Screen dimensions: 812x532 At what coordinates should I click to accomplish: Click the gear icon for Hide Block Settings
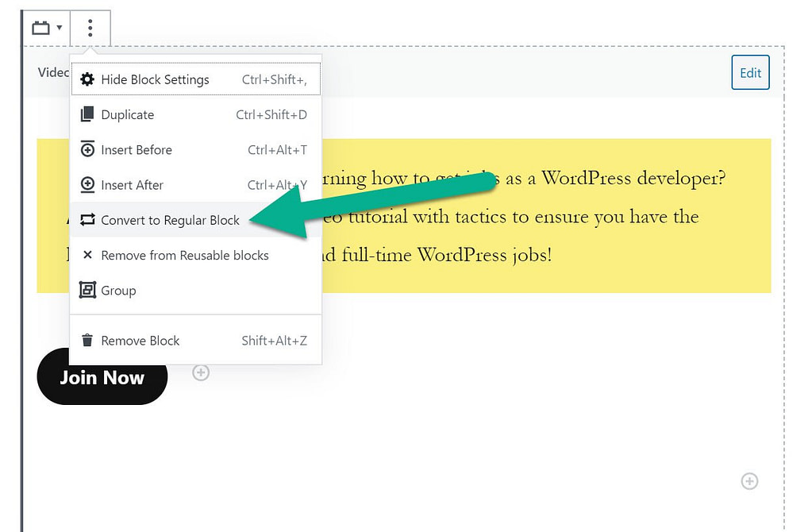tap(87, 79)
